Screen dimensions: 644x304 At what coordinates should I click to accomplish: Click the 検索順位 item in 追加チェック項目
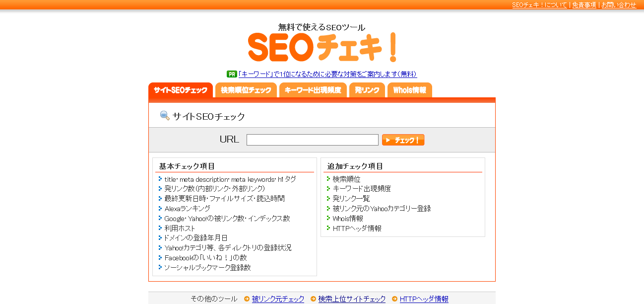click(347, 179)
